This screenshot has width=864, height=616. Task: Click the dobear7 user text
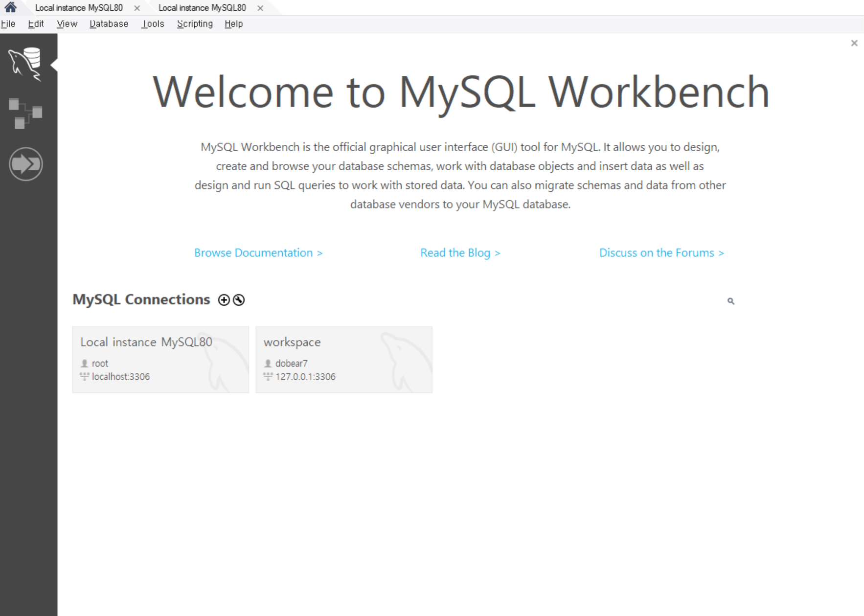(x=291, y=364)
